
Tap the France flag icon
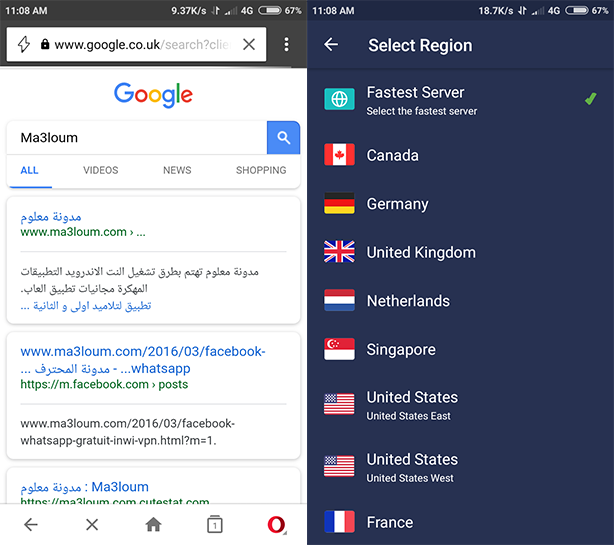pos(339,522)
